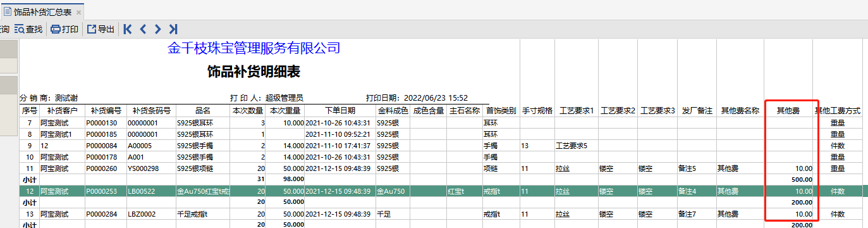
Task: Click barcode A00005
Action: pos(140,146)
